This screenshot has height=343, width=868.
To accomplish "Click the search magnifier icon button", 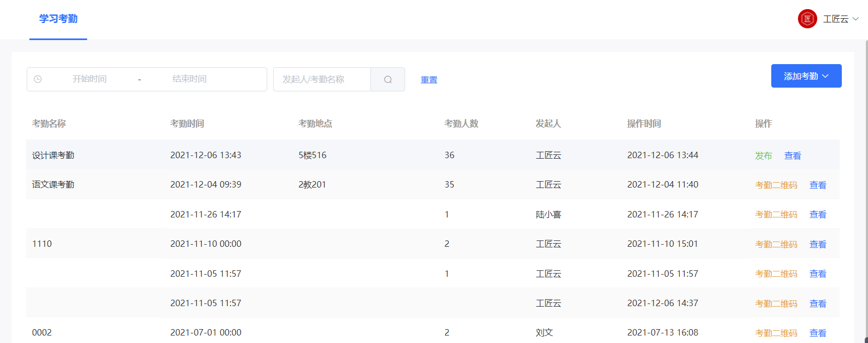I will pos(387,80).
